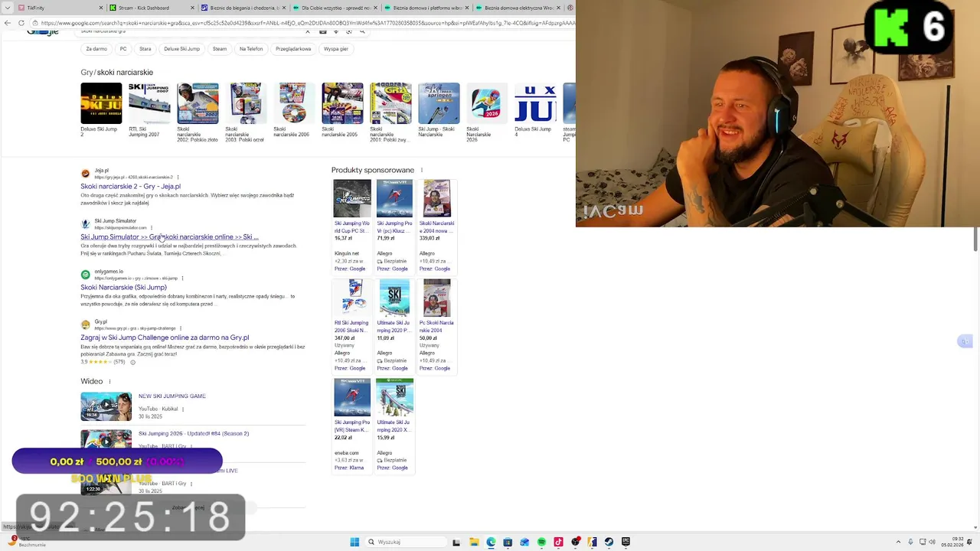Go back with the browser back arrow

tap(8, 23)
